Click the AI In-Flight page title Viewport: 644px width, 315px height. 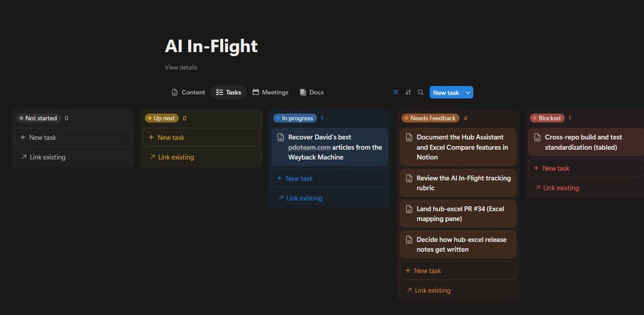pos(211,46)
